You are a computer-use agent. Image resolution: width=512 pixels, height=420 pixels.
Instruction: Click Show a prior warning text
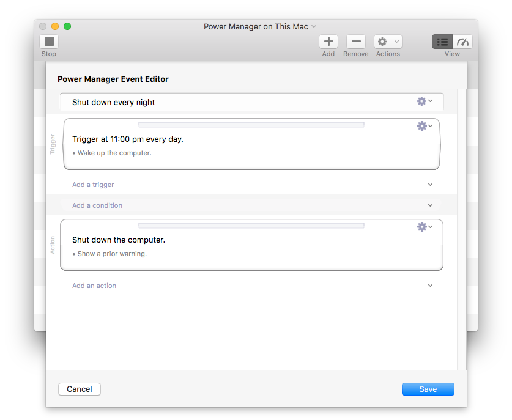coord(112,254)
